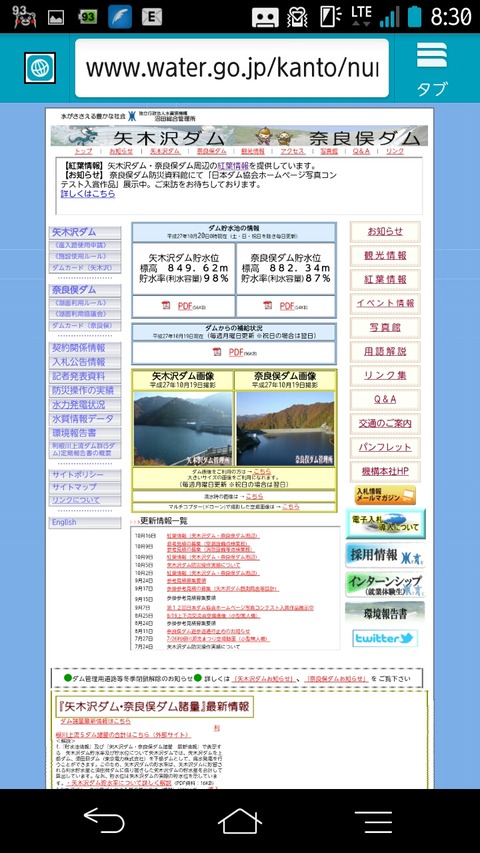Open 契約関係情報 in sidebar
Screen dimensions: 480x853
pyautogui.click(x=85, y=348)
